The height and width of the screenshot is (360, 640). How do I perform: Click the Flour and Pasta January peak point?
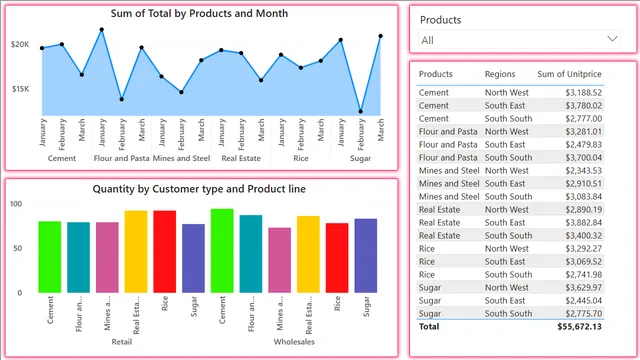(x=102, y=30)
